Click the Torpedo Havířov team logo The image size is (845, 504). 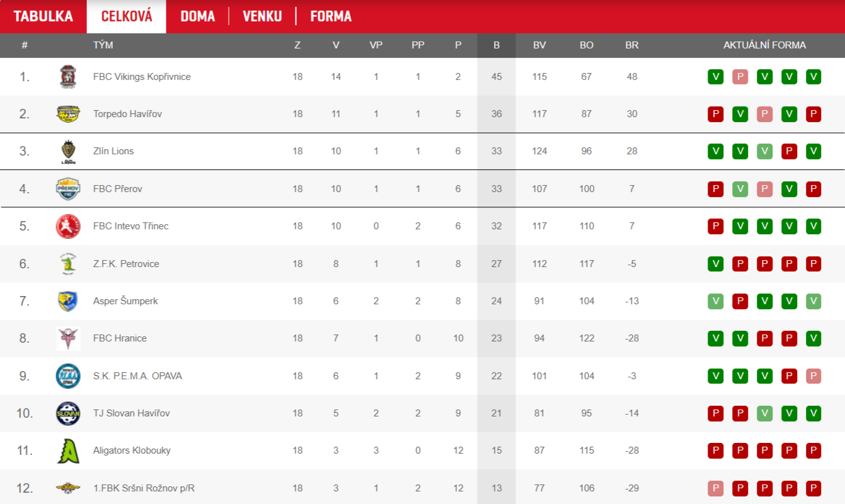click(67, 114)
